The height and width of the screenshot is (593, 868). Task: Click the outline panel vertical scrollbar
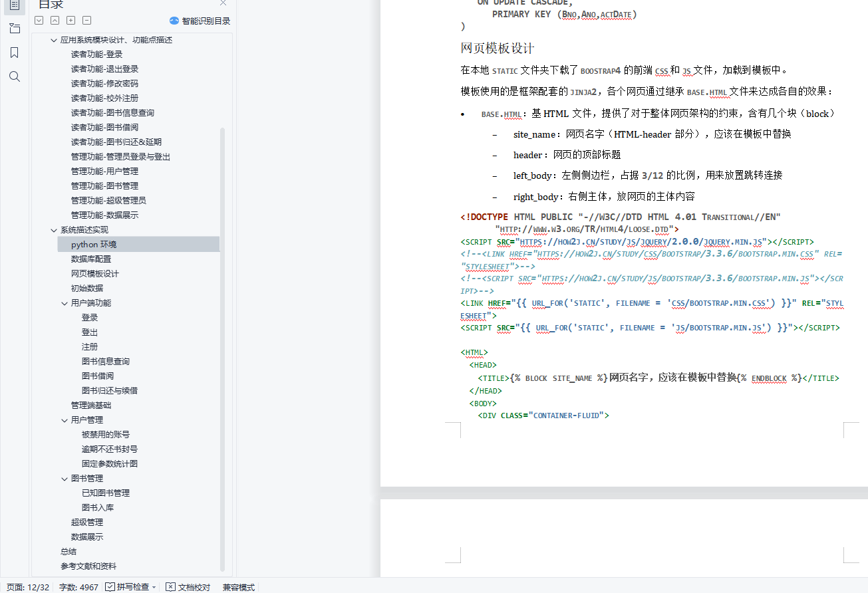(x=223, y=349)
